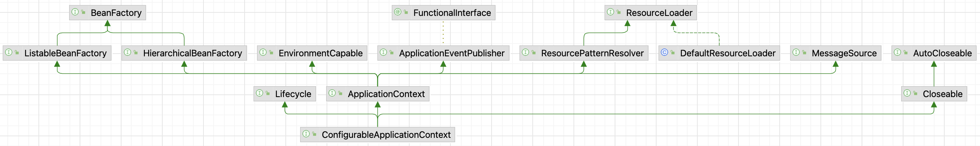Viewport: 980px width, 146px height.
Task: Click the visibility lock icon on ApplicationContext node
Action: pos(340,93)
